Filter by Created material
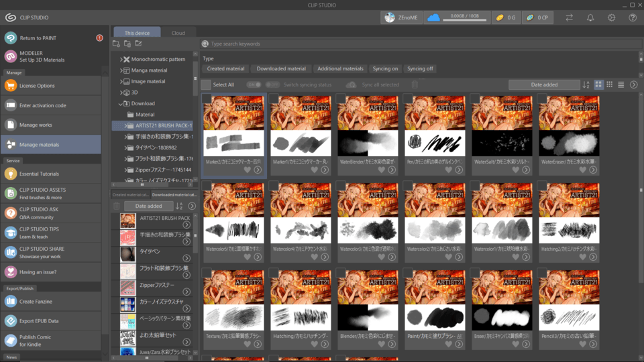 pyautogui.click(x=225, y=68)
